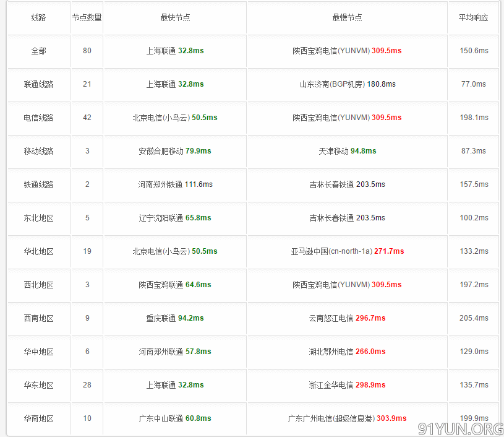Click 浙江金华电信 298.9ms cell
Image resolution: width=504 pixels, height=437 pixels.
347,386
